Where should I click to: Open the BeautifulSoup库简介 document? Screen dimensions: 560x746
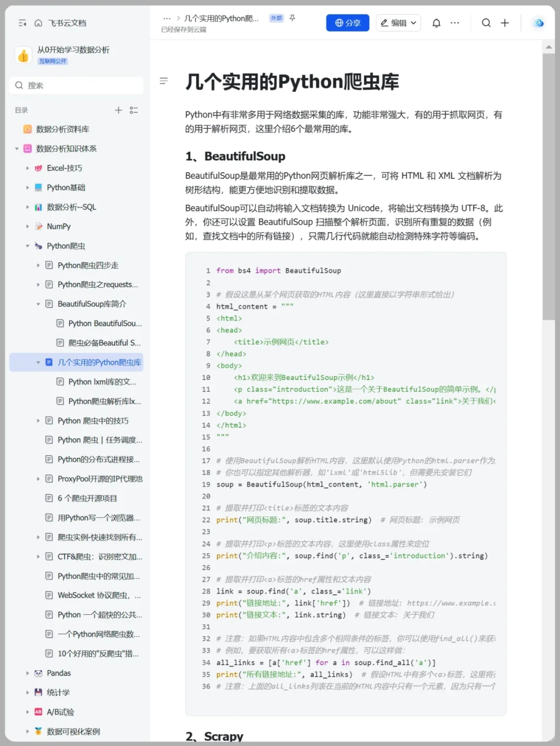(x=92, y=304)
